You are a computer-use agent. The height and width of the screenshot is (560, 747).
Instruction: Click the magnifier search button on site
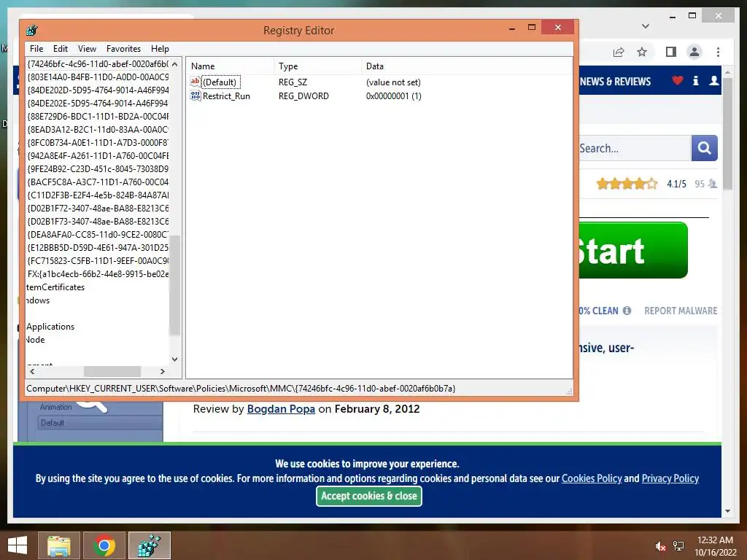pyautogui.click(x=704, y=148)
